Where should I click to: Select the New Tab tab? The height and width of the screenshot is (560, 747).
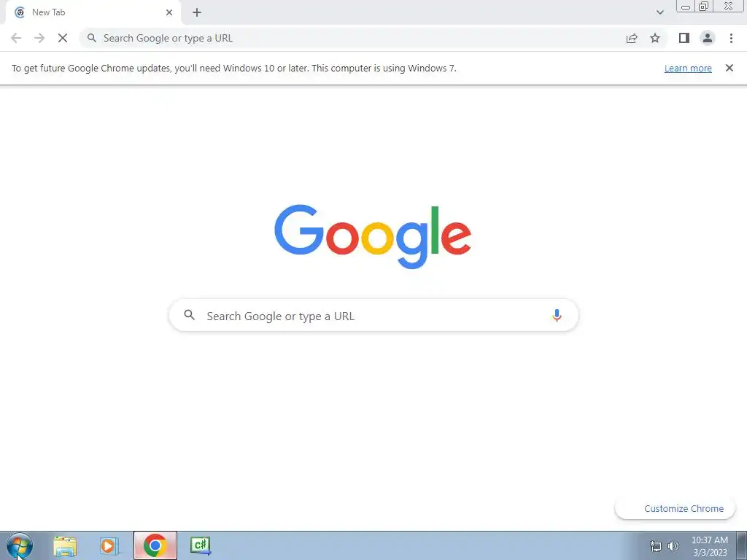pos(93,12)
